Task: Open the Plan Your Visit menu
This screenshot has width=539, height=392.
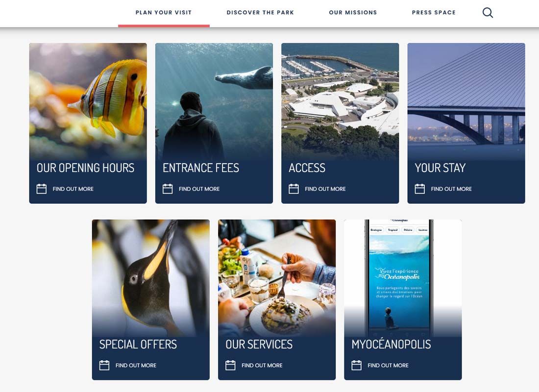Action: pyautogui.click(x=164, y=12)
